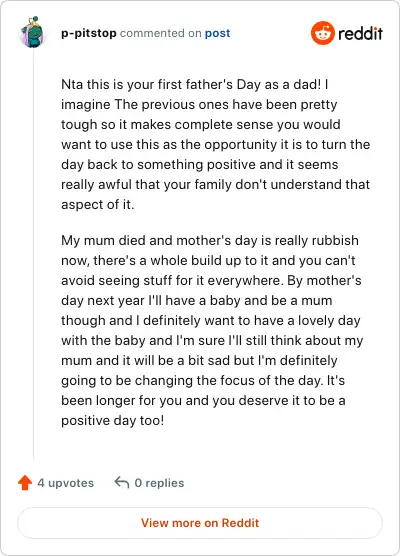The width and height of the screenshot is (400, 556).
Task: Collapse the comment via vertical thread line
Action: pos(33,254)
